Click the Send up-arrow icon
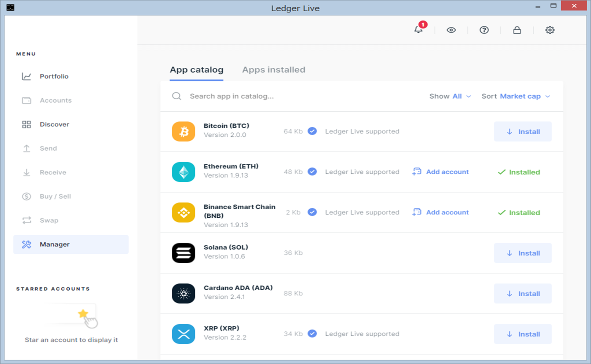The image size is (591, 364). pyautogui.click(x=26, y=148)
